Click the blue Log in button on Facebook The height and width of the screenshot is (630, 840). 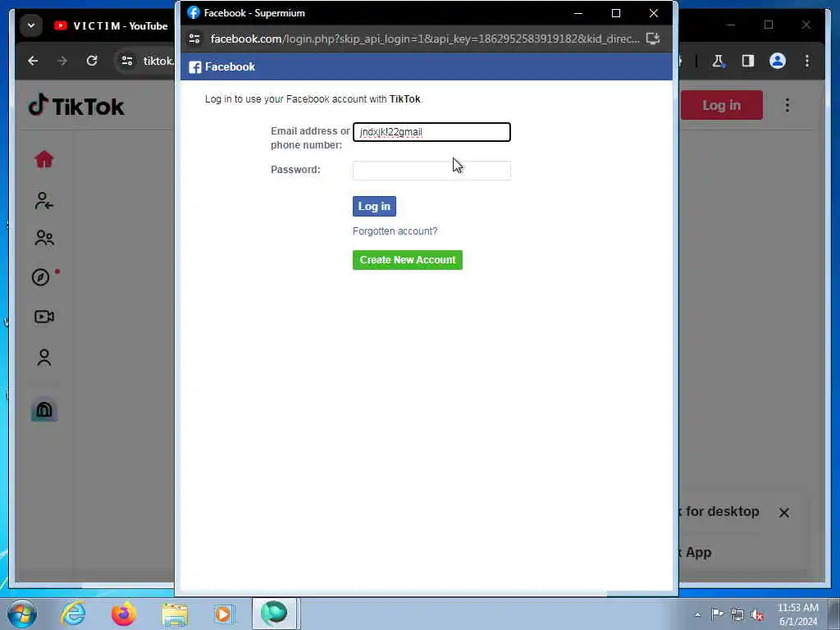(374, 206)
